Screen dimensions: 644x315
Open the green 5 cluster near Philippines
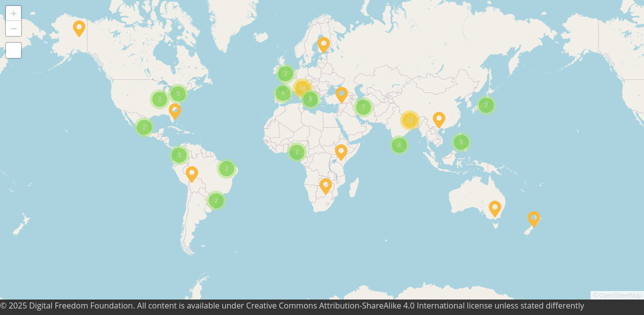(461, 142)
